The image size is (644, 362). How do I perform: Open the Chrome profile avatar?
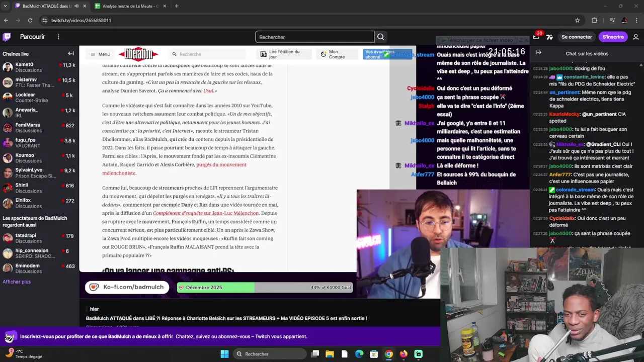click(624, 20)
